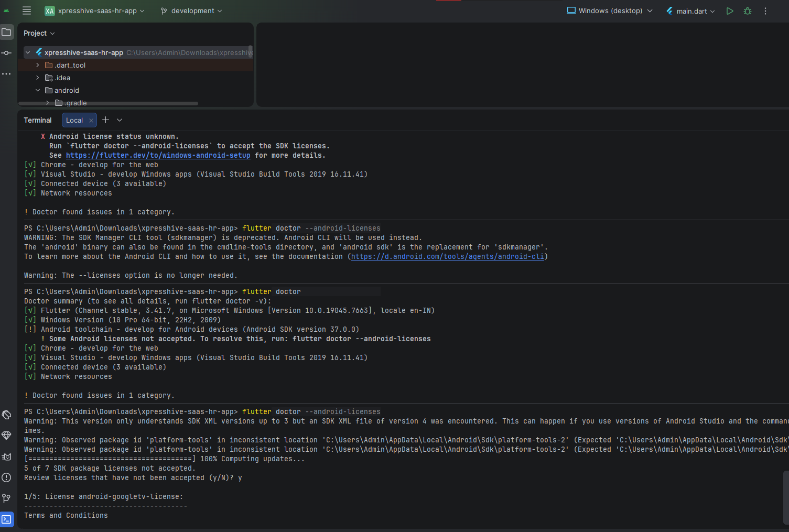This screenshot has width=789, height=532.
Task: Select the android folder in project tree
Action: pyautogui.click(x=135, y=90)
